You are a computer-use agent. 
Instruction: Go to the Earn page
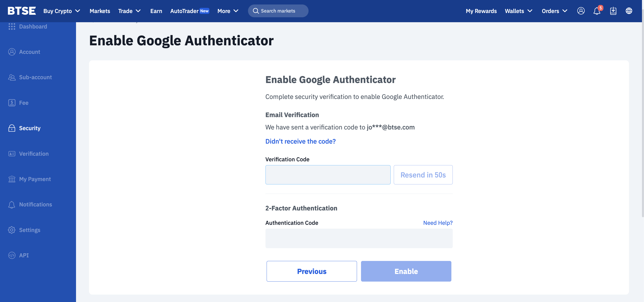pos(156,11)
